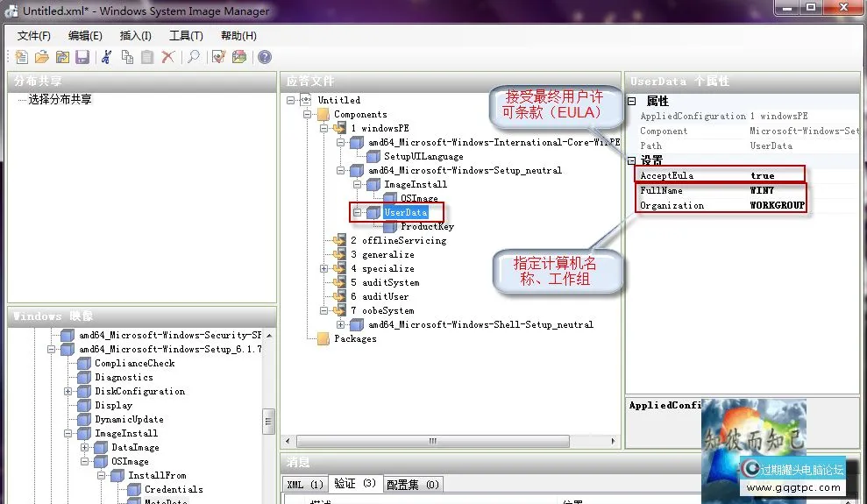Viewport: 867px width, 504px height.
Task: Edit the FullName value WIN7
Action: click(762, 191)
